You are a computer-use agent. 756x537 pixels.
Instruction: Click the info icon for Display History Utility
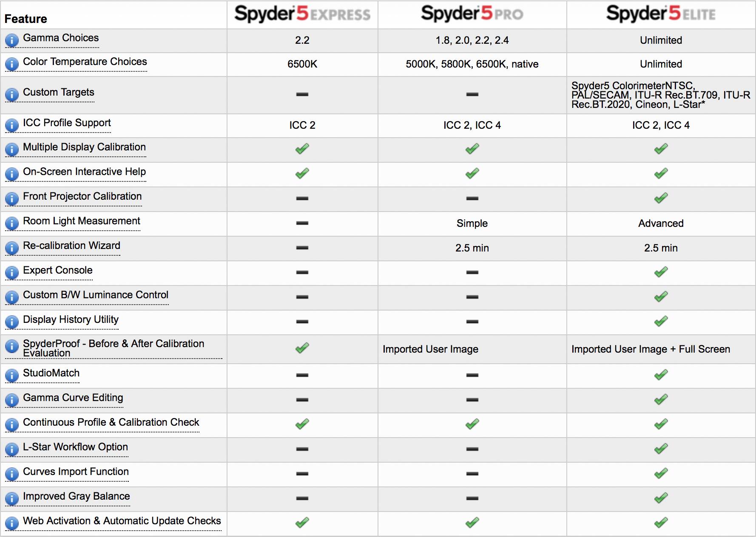[11, 322]
